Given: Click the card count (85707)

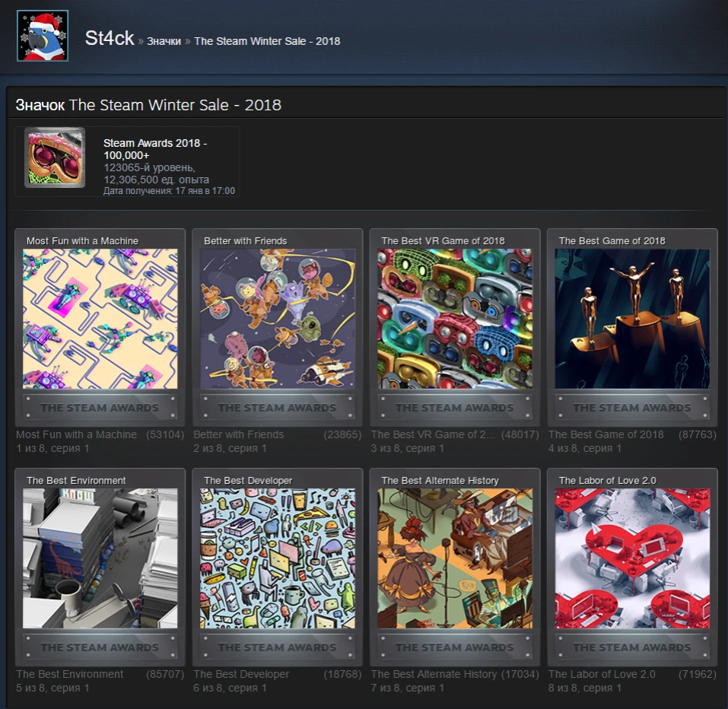Looking at the screenshot, I should click(x=165, y=674).
